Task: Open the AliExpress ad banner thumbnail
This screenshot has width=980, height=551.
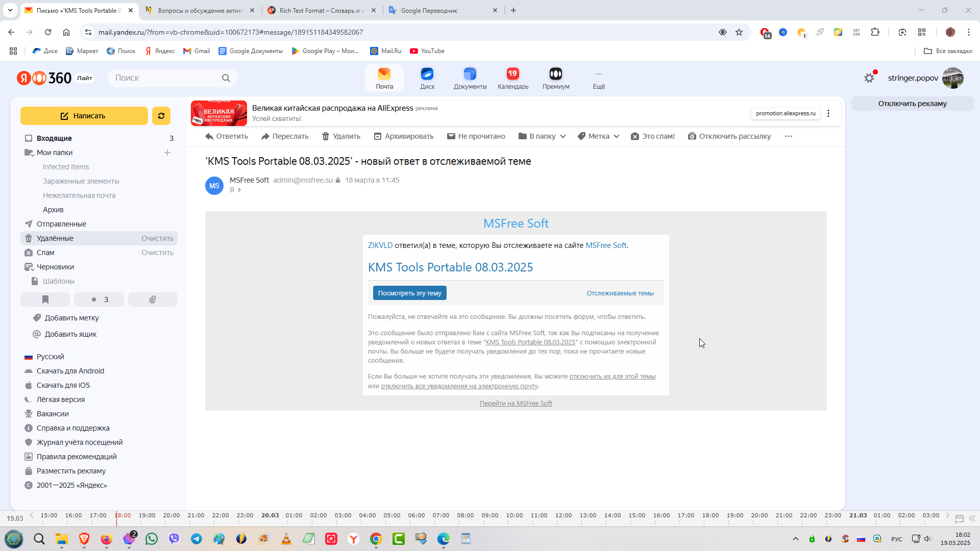Action: 219,113
